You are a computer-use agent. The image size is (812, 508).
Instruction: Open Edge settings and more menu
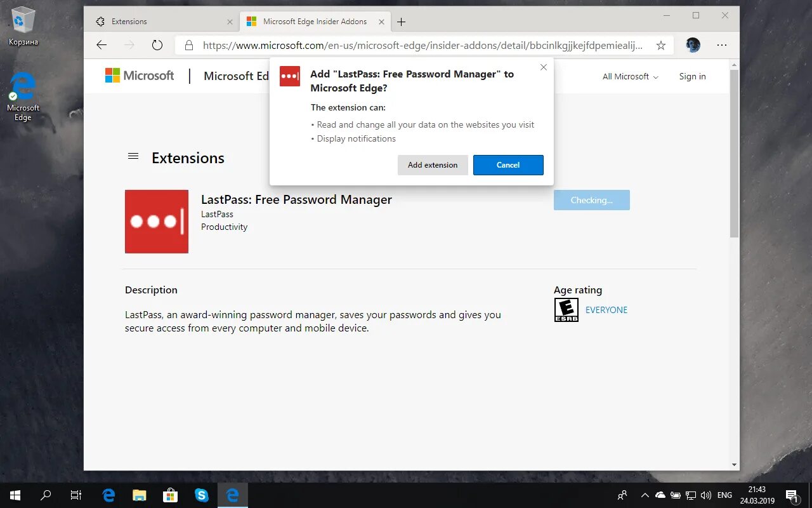click(722, 45)
